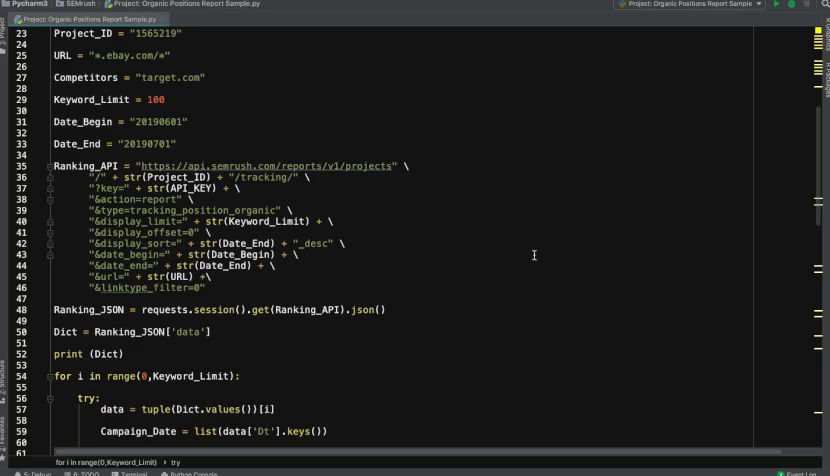This screenshot has width=830, height=476.
Task: Click the yellow warning marker in the error stripe
Action: pos(818,44)
